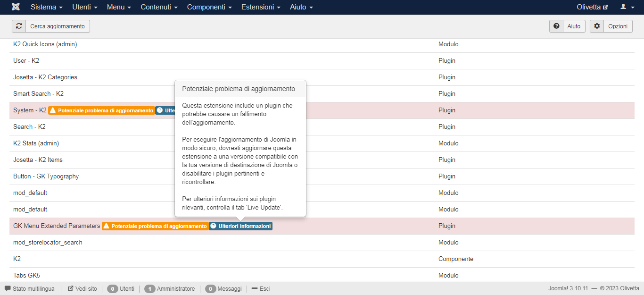Click the Amministratore count badge
The image size is (644, 295).
(150, 289)
